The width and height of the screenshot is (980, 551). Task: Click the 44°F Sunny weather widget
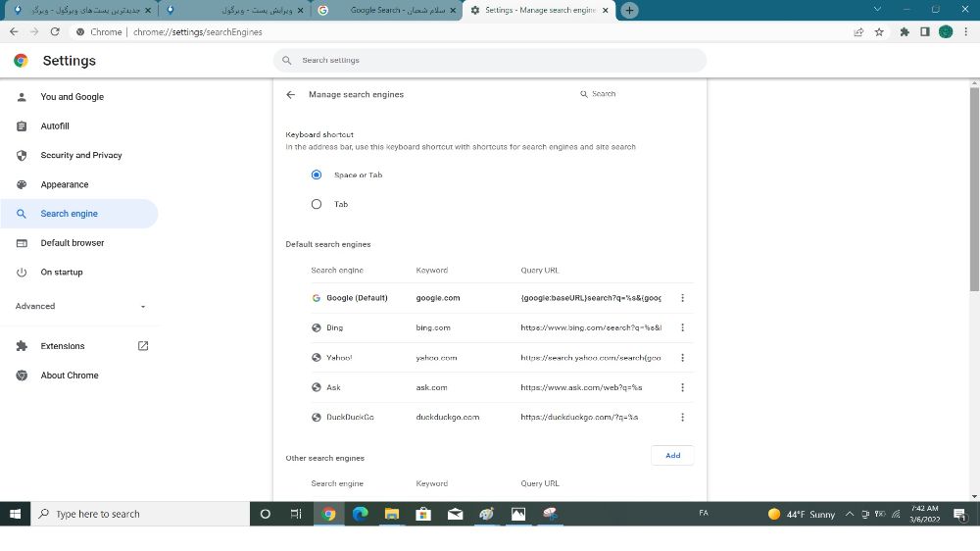click(802, 514)
